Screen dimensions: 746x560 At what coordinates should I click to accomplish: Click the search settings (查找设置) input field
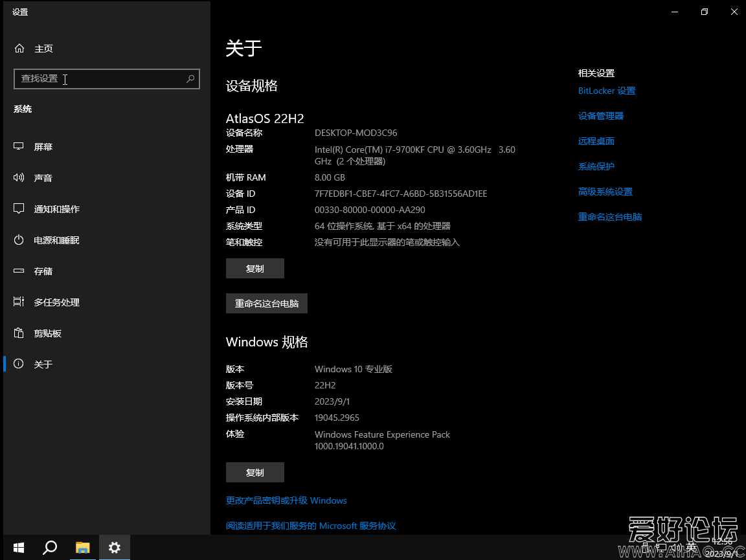(100, 79)
